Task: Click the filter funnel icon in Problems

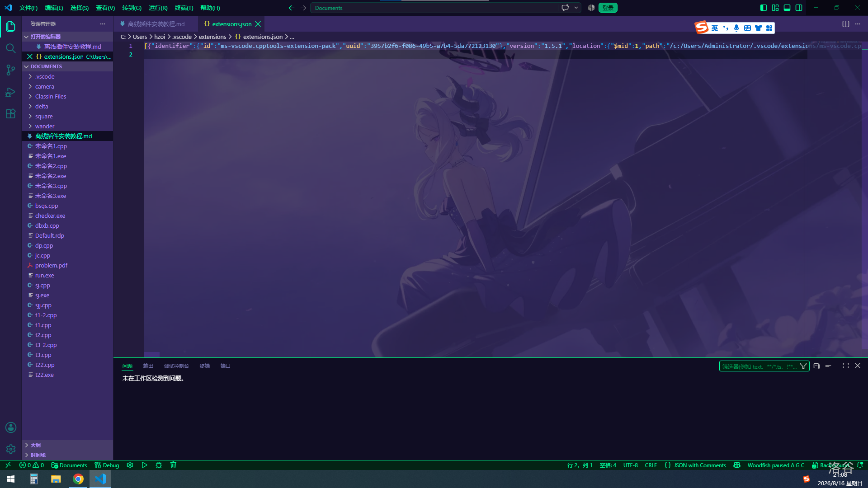Action: click(803, 366)
